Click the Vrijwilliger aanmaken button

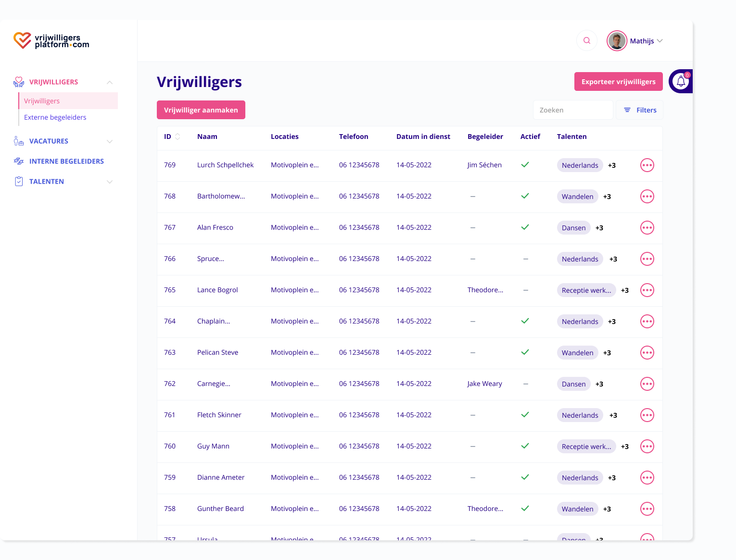click(x=201, y=110)
